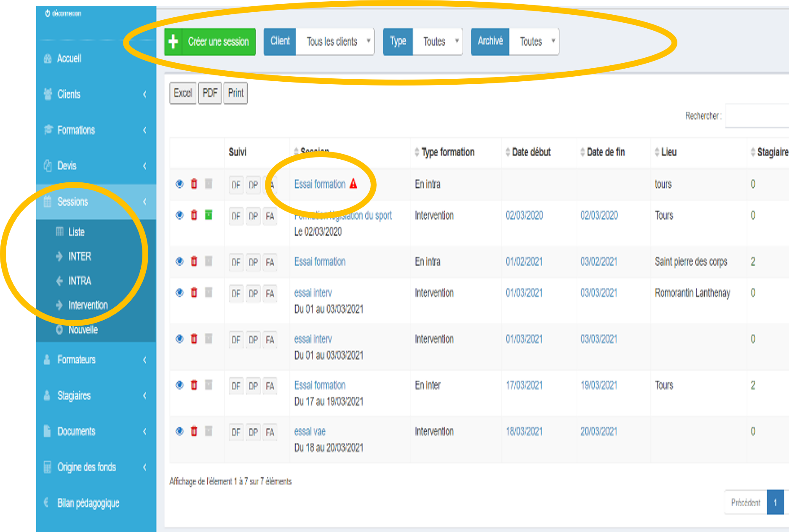Export the table with the Excel button
This screenshot has height=532, width=789.
point(183,93)
